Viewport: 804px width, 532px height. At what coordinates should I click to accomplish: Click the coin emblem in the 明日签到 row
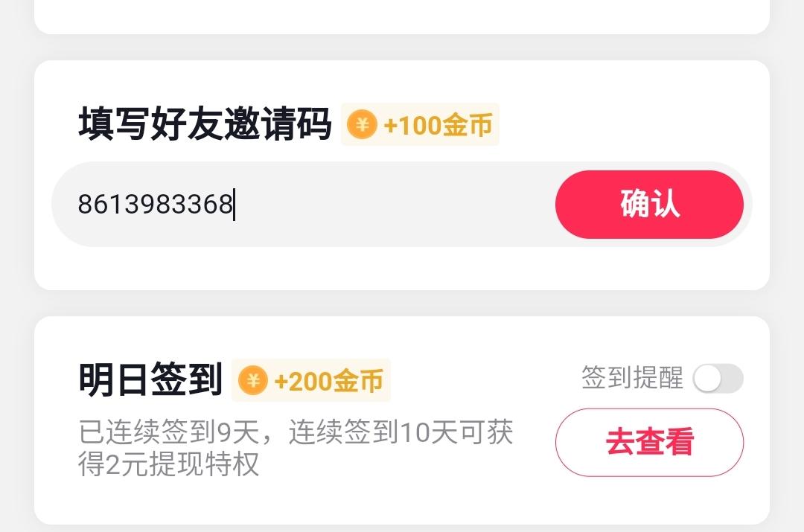254,379
